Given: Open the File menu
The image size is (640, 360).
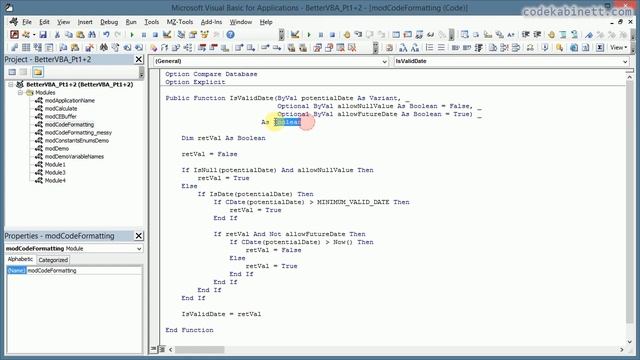Looking at the screenshot, I should tap(27, 22).
